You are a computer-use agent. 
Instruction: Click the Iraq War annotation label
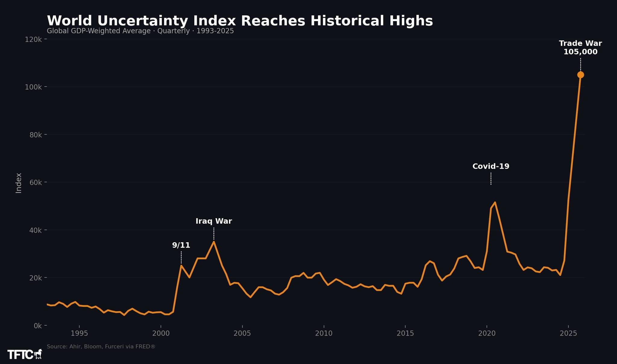pyautogui.click(x=214, y=221)
